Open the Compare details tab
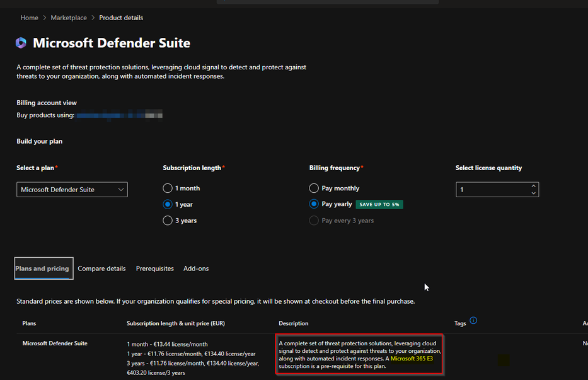588x380 pixels. (x=101, y=268)
